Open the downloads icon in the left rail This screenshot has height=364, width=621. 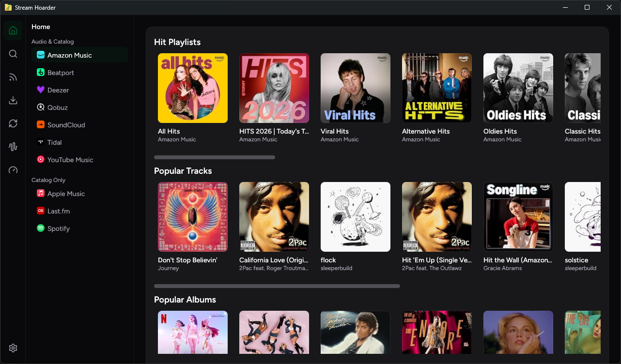pyautogui.click(x=13, y=100)
